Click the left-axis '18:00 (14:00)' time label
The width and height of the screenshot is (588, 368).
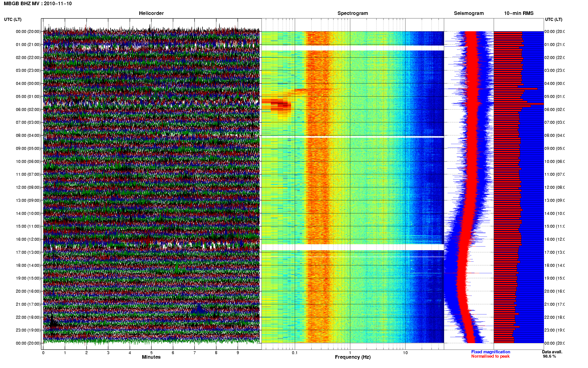tap(28, 265)
